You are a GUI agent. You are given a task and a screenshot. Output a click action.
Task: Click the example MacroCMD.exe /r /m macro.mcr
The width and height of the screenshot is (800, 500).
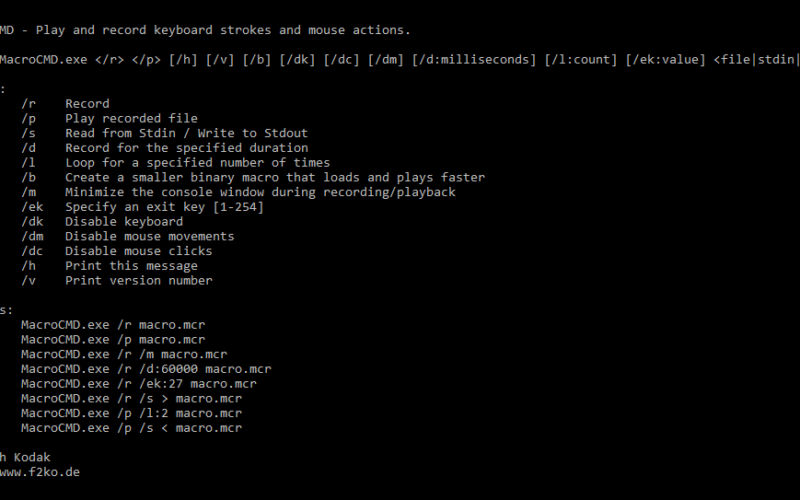point(124,354)
